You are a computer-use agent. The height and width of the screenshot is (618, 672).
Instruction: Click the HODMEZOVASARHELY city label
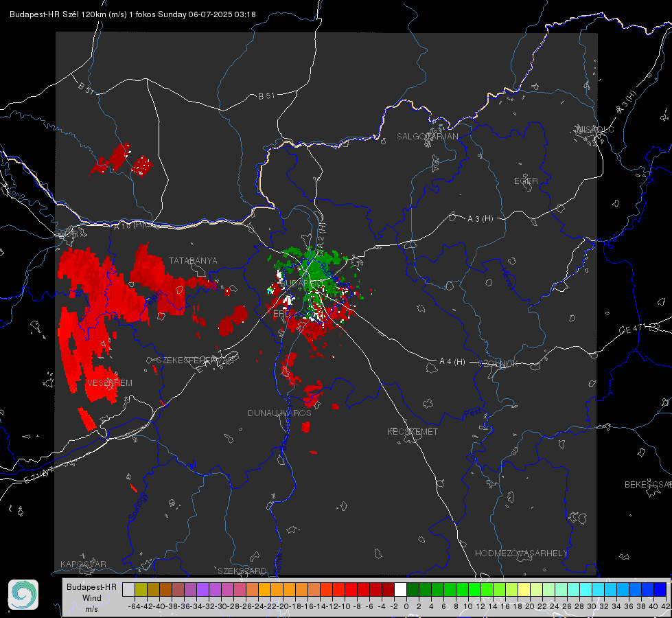click(522, 553)
